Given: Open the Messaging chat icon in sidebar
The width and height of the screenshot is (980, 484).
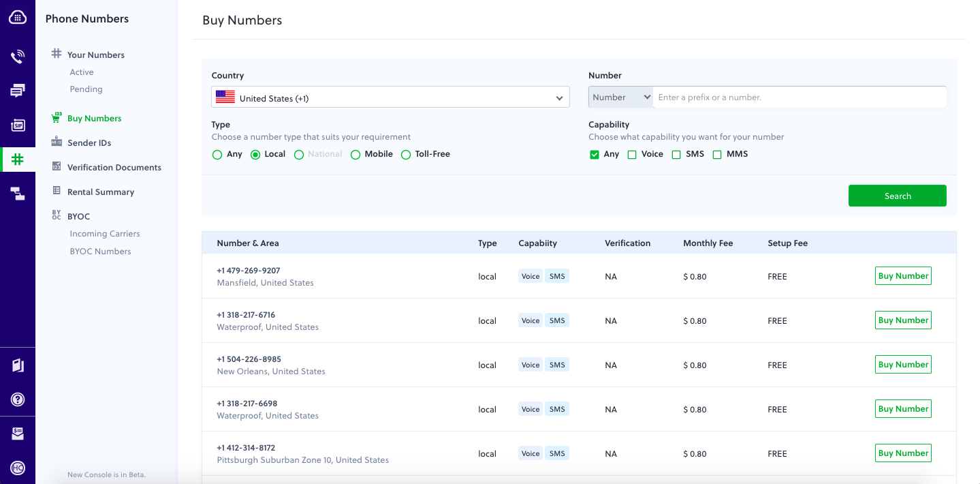Looking at the screenshot, I should point(18,91).
